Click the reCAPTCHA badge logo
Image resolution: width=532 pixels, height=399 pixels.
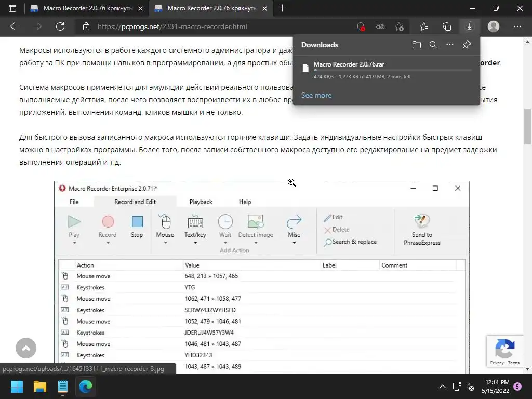pyautogui.click(x=504, y=349)
